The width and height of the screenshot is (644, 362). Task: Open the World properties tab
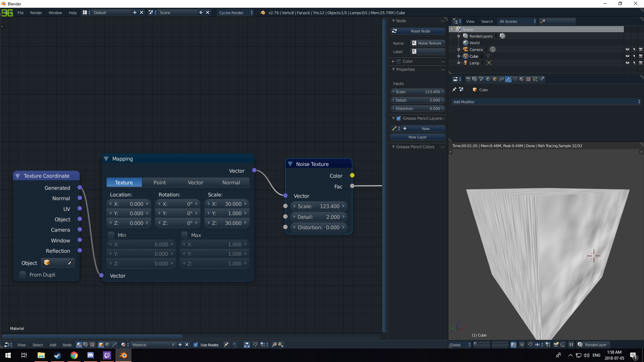click(488, 79)
